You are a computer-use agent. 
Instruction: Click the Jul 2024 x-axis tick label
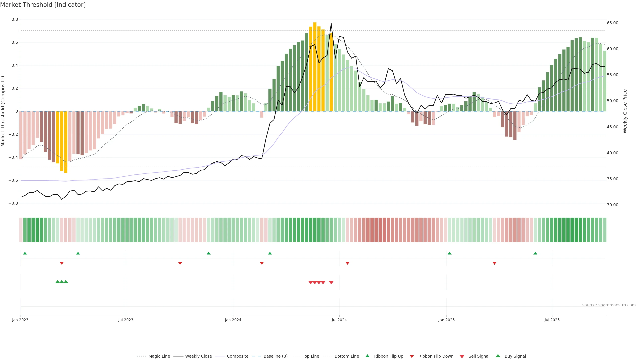coord(339,320)
